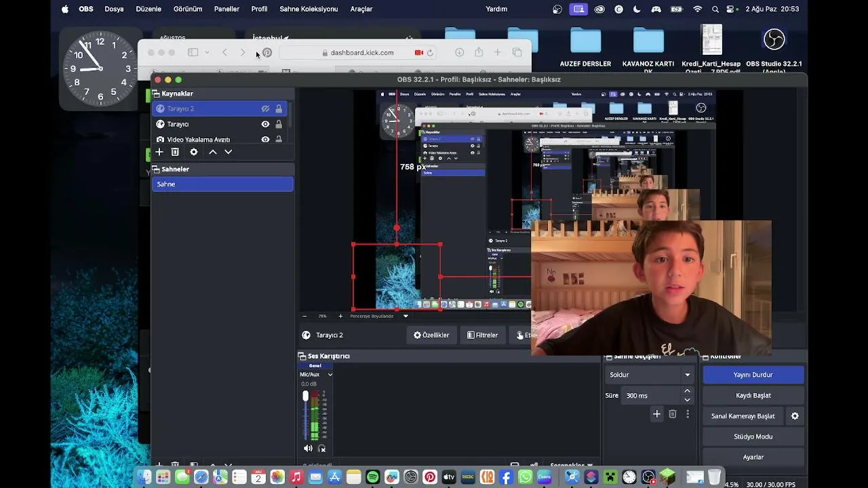This screenshot has width=868, height=488.
Task: Open virtual camera settings gear
Action: [x=795, y=416]
